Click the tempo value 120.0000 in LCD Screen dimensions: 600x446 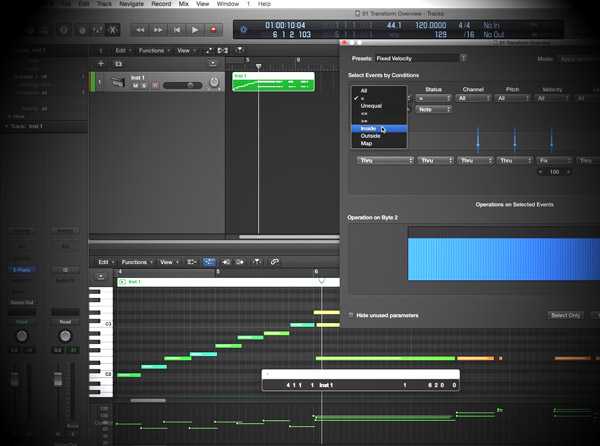(431, 25)
